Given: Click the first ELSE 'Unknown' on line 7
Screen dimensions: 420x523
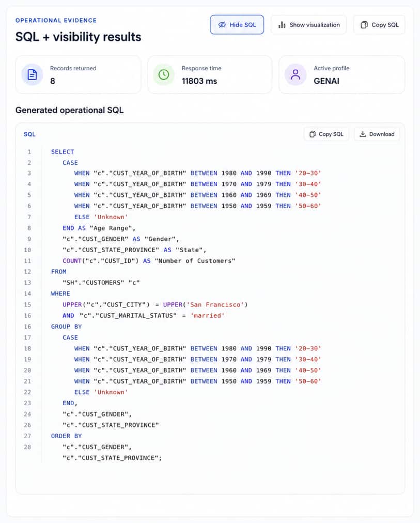Looking at the screenshot, I should (101, 217).
